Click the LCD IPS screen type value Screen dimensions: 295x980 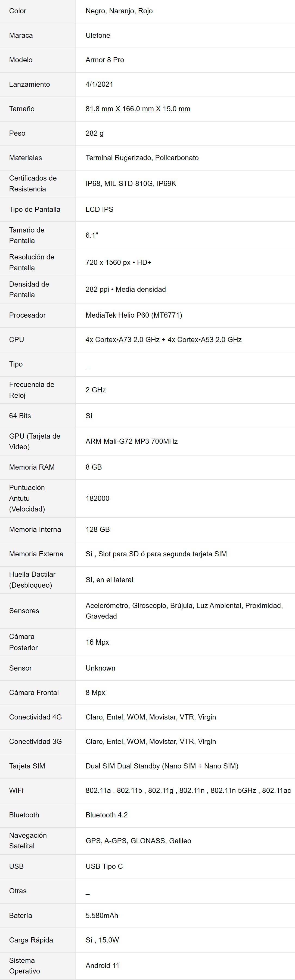click(99, 209)
